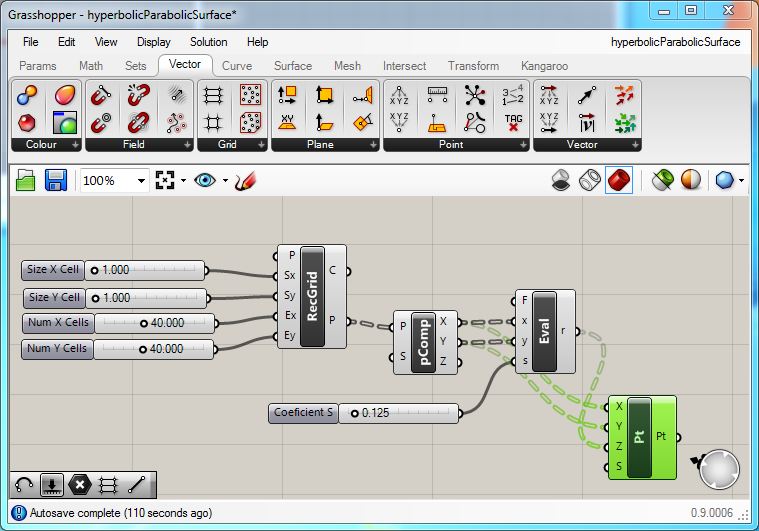
Task: Expand the Plane panel
Action: pos(373,145)
